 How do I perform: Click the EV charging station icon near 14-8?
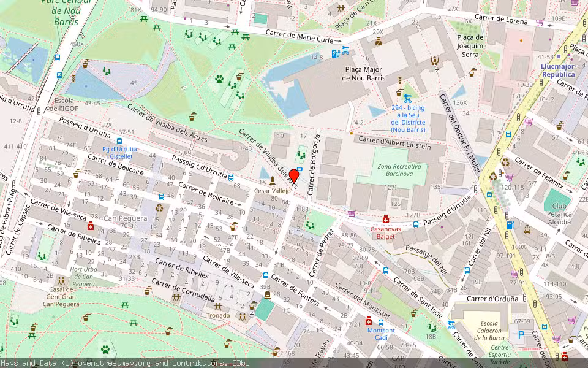coord(336,54)
